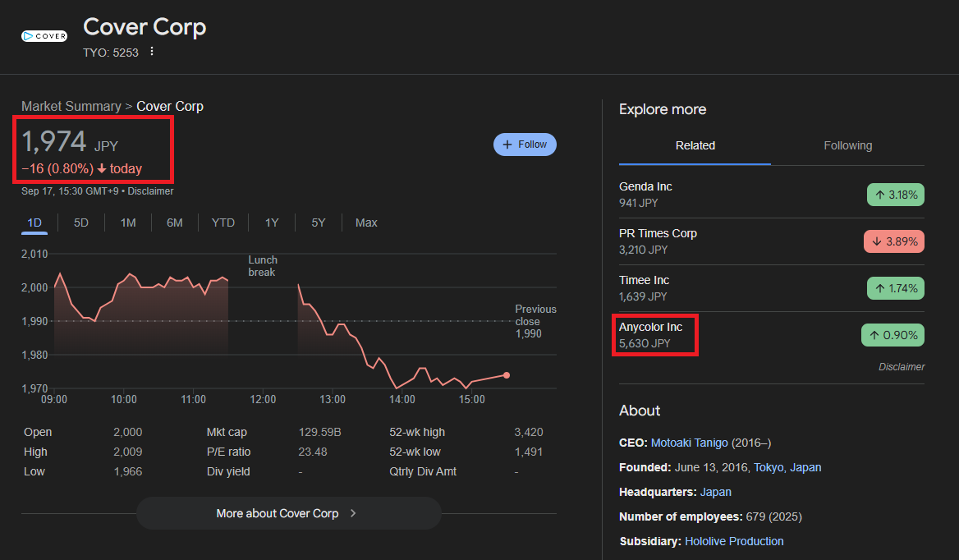
Task: Open the three-dot options menu beside TYO: 5253
Action: pos(151,52)
